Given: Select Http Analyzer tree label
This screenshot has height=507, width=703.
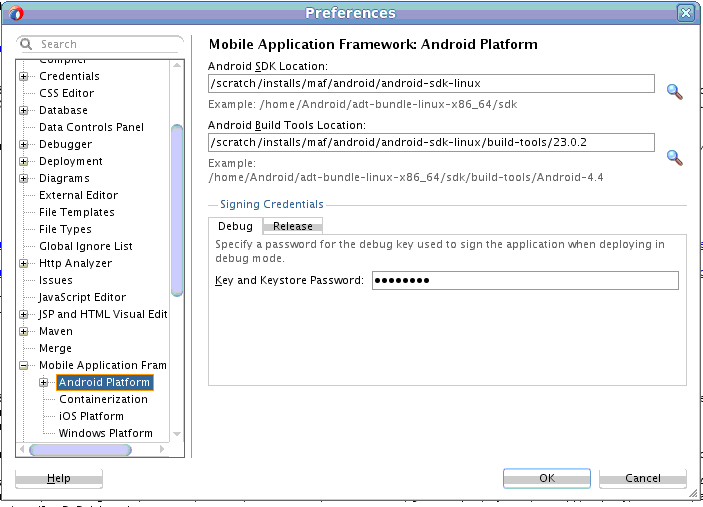Looking at the screenshot, I should click(x=75, y=264).
